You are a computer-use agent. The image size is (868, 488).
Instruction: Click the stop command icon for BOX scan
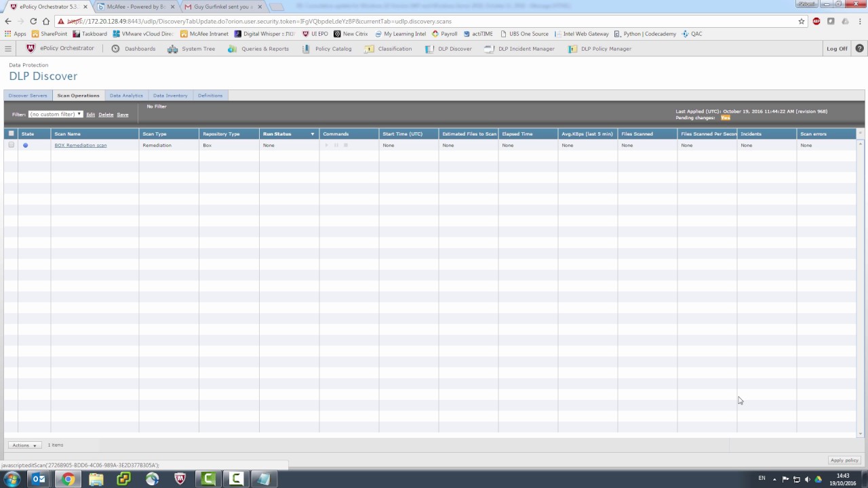click(x=346, y=145)
